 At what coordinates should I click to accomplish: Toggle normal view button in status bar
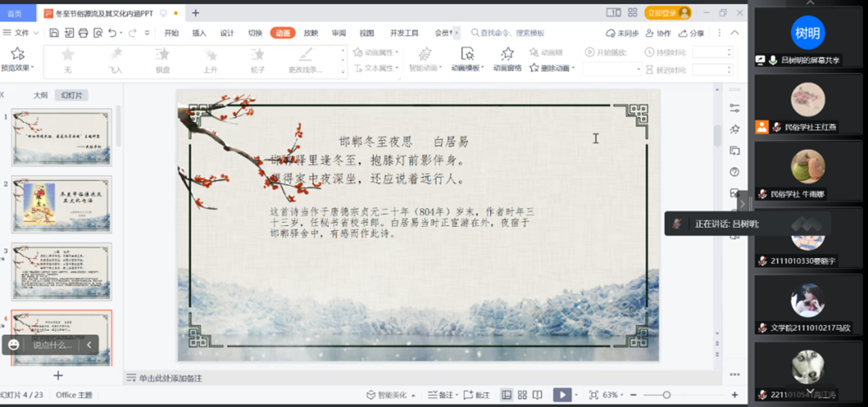(506, 395)
